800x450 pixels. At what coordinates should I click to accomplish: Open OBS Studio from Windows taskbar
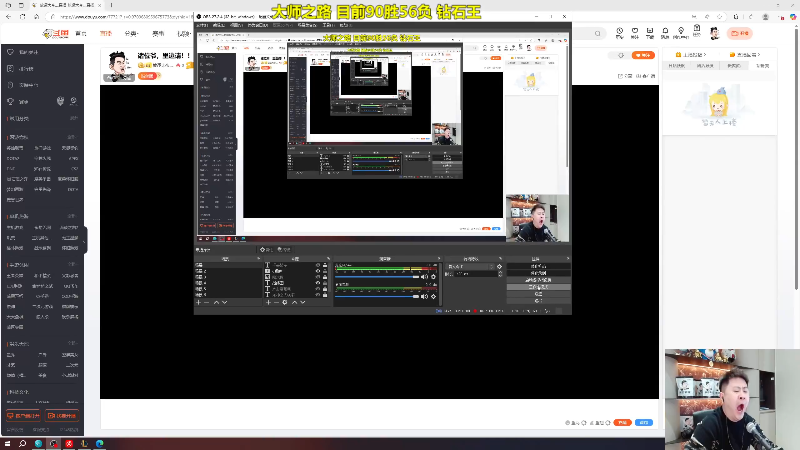pyautogui.click(x=53, y=443)
